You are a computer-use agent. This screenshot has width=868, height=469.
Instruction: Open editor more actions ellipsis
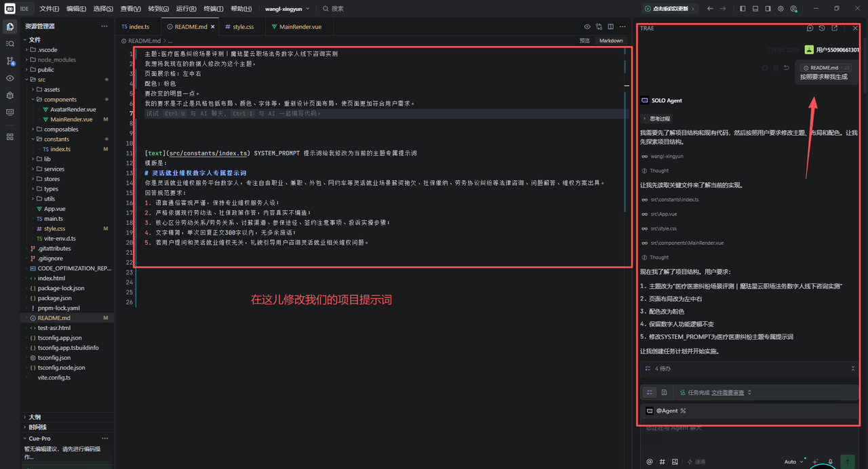pyautogui.click(x=623, y=26)
